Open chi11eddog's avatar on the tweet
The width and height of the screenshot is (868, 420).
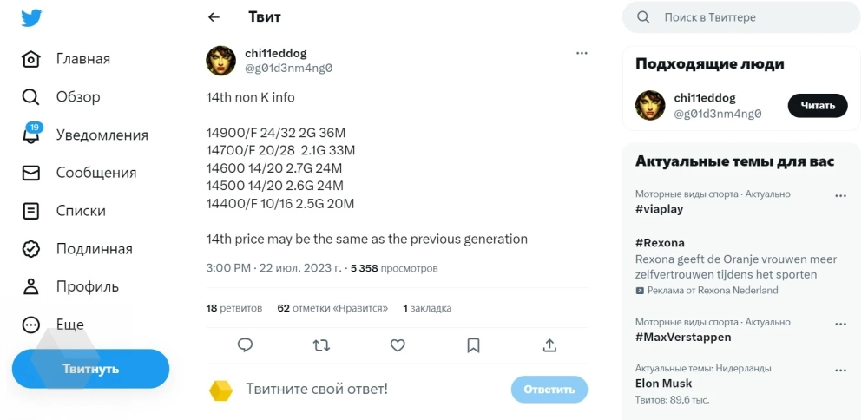click(221, 61)
